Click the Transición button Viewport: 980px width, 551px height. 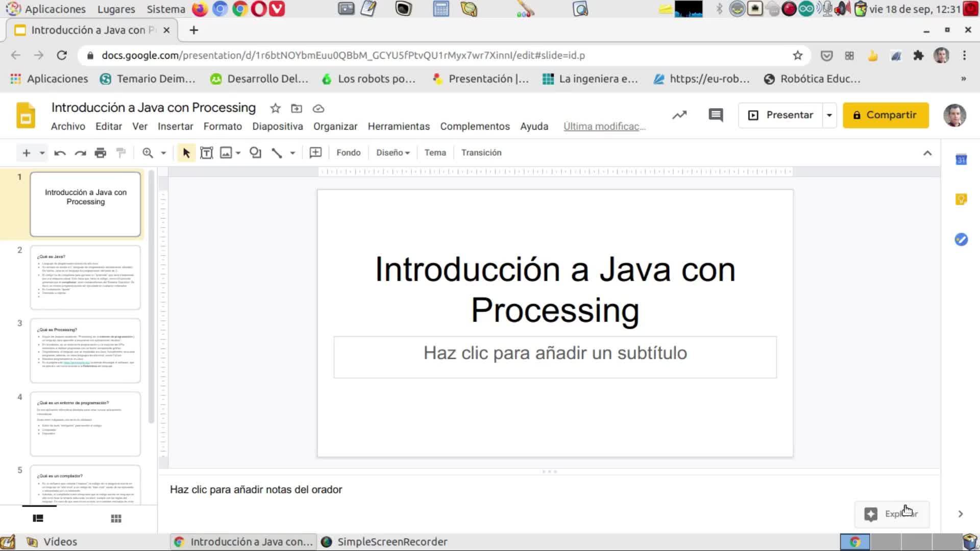click(x=481, y=153)
